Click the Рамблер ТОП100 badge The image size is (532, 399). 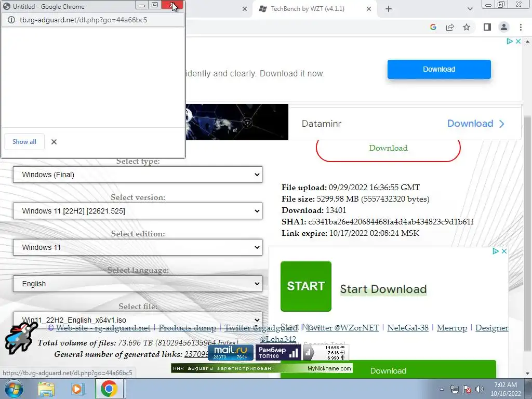278,353
